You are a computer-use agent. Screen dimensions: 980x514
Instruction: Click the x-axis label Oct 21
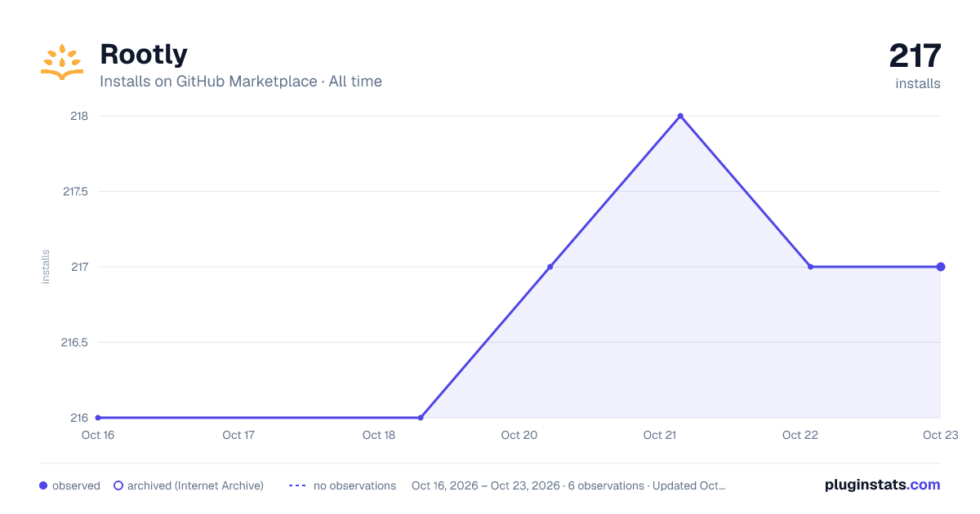pyautogui.click(x=660, y=435)
